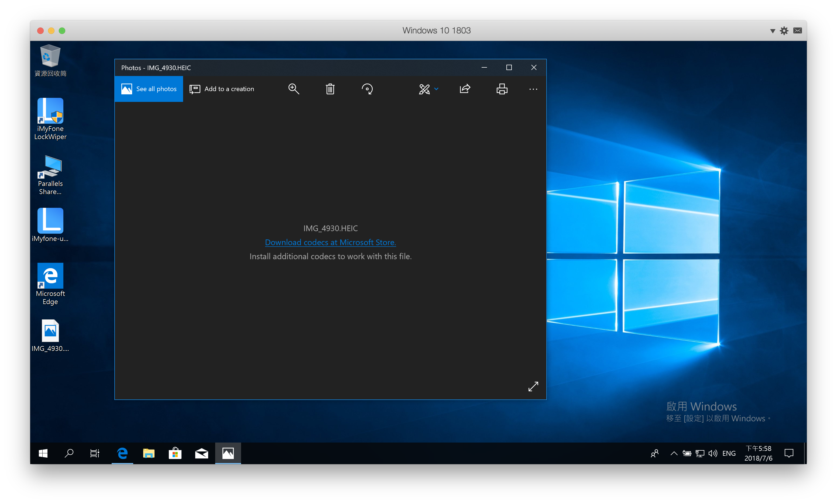This screenshot has width=837, height=504.
Task: Select the iMyFone LockWiper desktop shortcut
Action: pos(50,120)
